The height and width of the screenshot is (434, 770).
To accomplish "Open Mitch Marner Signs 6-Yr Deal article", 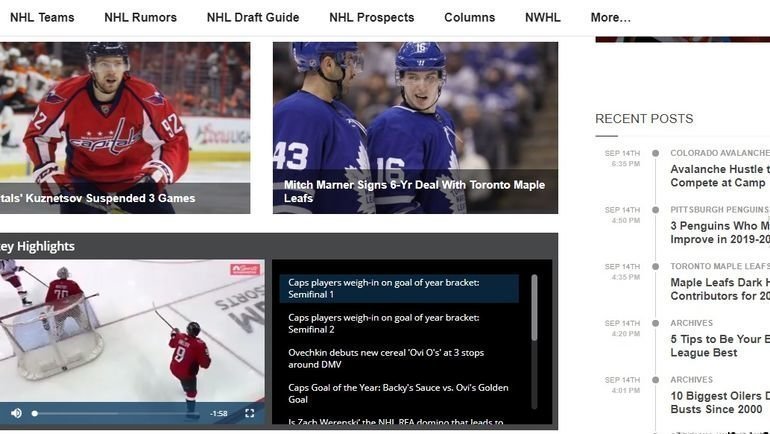I will (x=415, y=128).
